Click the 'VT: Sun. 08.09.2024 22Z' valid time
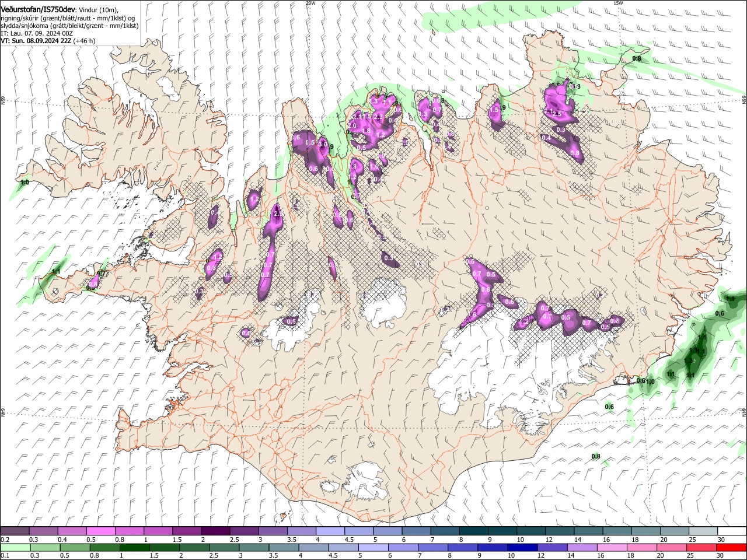 click(36, 41)
